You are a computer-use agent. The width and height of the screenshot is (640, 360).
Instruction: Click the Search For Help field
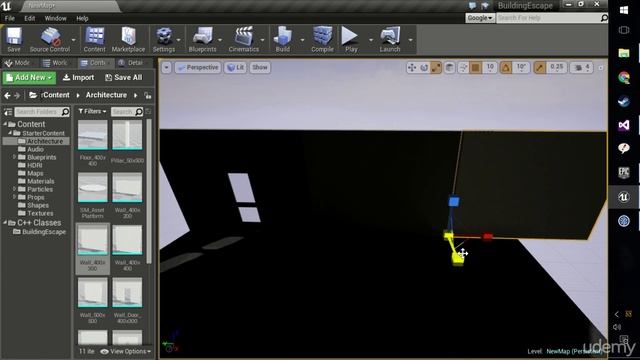[x=552, y=18]
